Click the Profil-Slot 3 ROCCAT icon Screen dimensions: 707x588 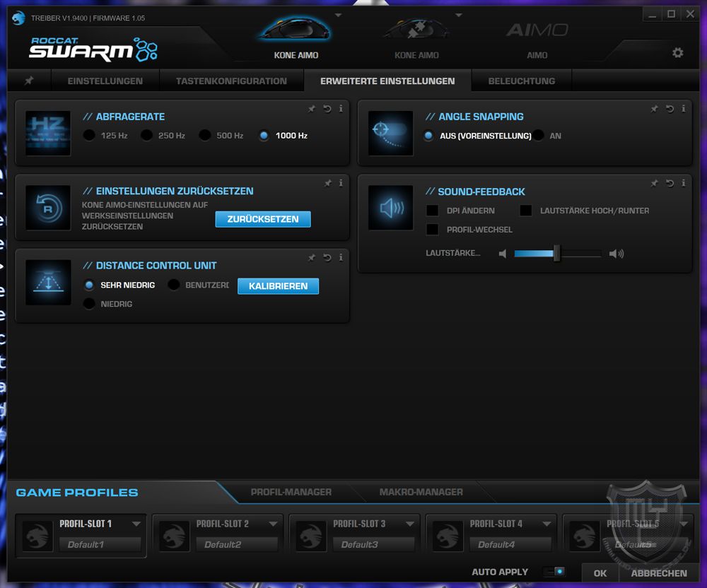[310, 536]
